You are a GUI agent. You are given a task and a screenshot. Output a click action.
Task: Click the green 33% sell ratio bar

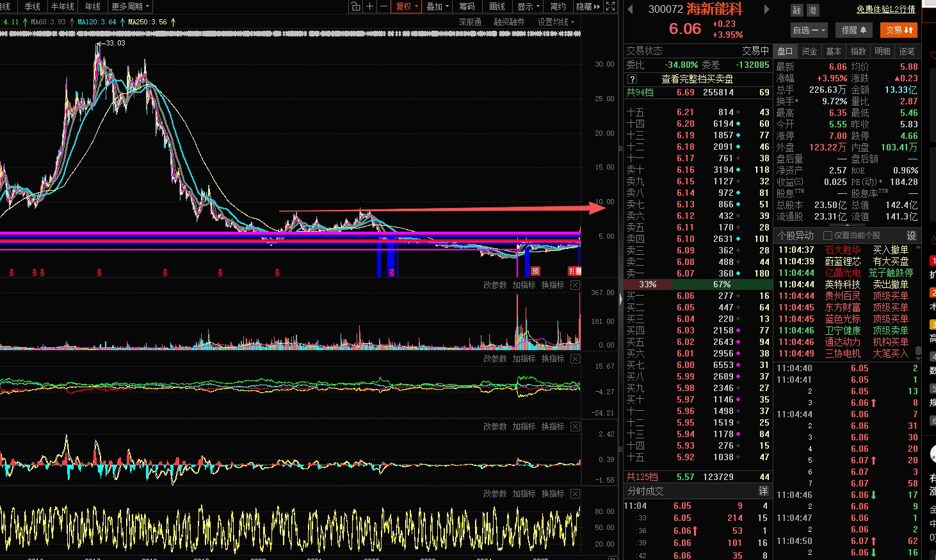tap(648, 284)
